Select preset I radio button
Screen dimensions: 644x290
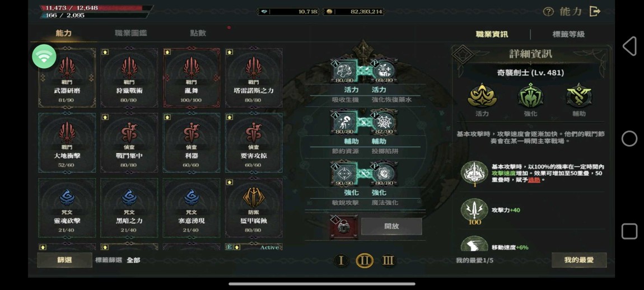pyautogui.click(x=341, y=260)
